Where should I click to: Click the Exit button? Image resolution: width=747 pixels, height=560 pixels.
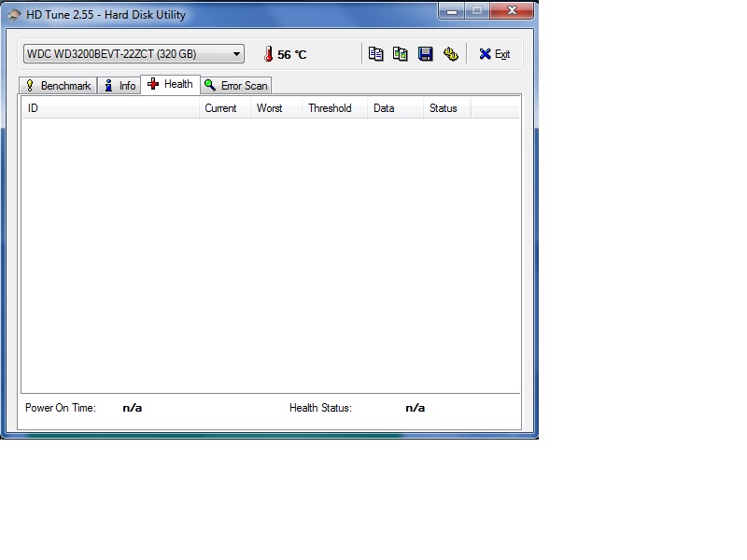point(495,54)
